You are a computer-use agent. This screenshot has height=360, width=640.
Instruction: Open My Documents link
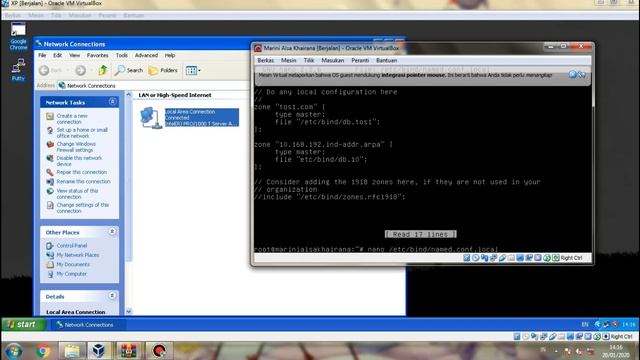[73, 264]
